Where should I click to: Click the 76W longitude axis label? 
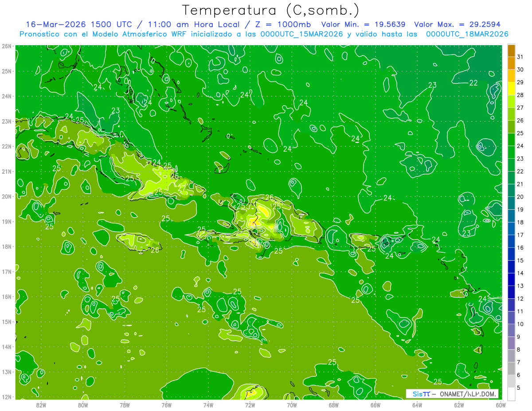[x=167, y=405]
